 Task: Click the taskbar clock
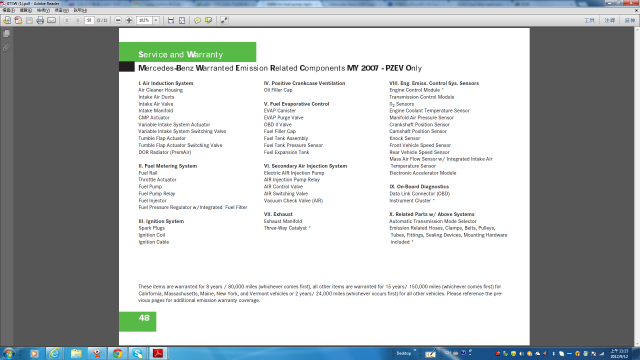click(619, 353)
